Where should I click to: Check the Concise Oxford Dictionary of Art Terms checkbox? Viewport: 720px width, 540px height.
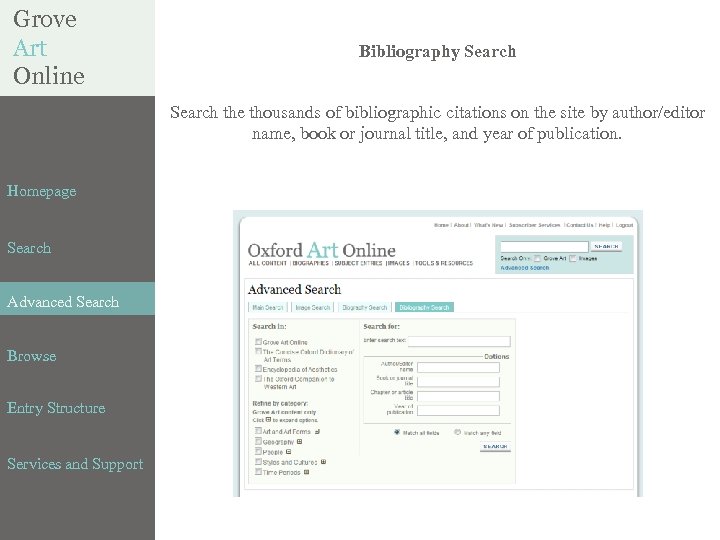pyautogui.click(x=258, y=351)
